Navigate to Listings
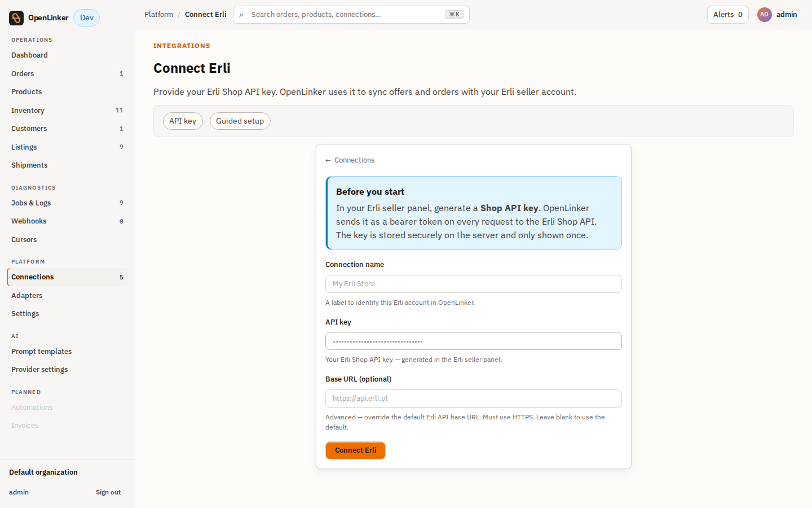Viewport: 812px width, 508px height. tap(67, 147)
